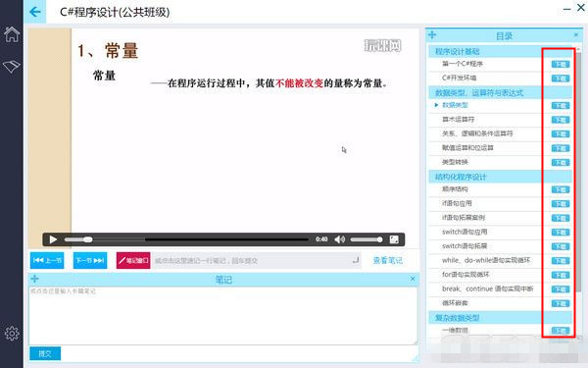Open lesson 第一个C#程序
588x368 pixels.
pyautogui.click(x=462, y=64)
